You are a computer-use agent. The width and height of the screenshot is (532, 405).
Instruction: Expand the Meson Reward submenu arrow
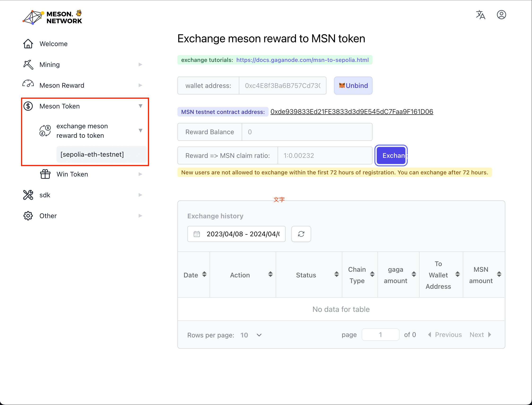point(140,85)
